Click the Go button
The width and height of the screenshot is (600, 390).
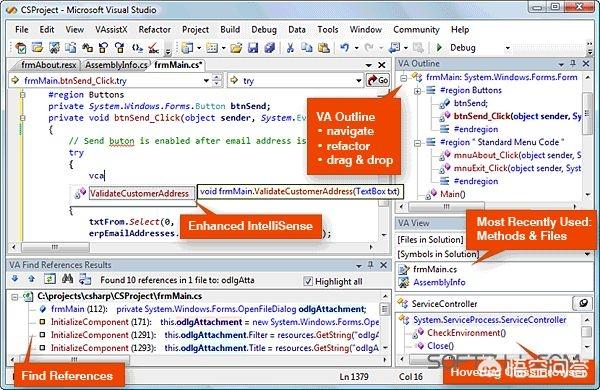click(378, 80)
